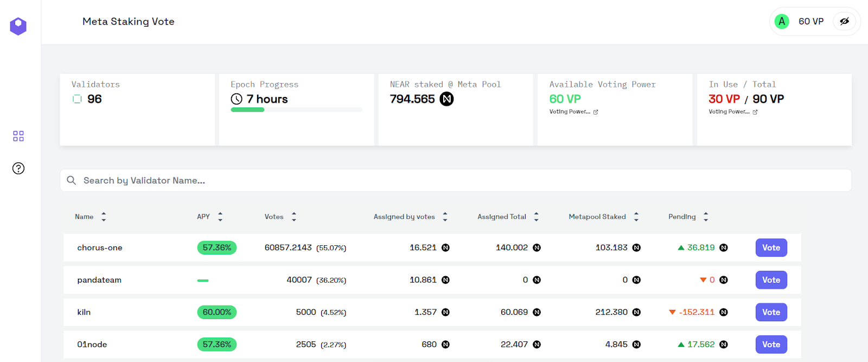
Task: Sort table by Votes column
Action: pos(294,217)
